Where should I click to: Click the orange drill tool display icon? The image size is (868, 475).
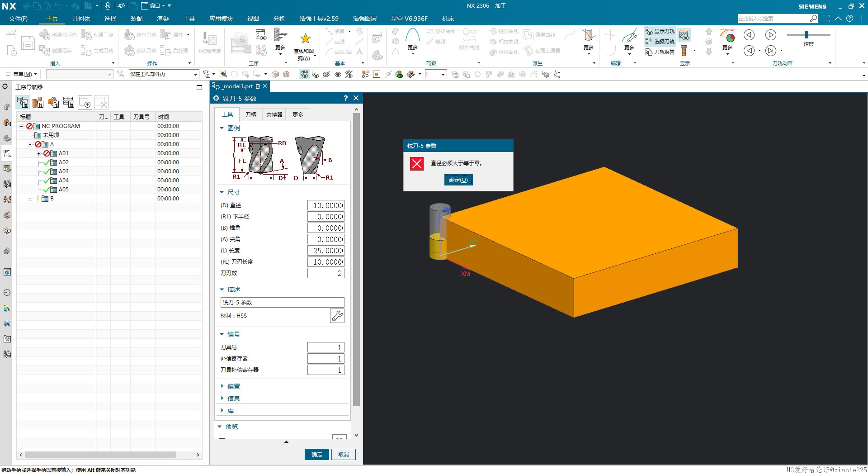click(x=684, y=50)
